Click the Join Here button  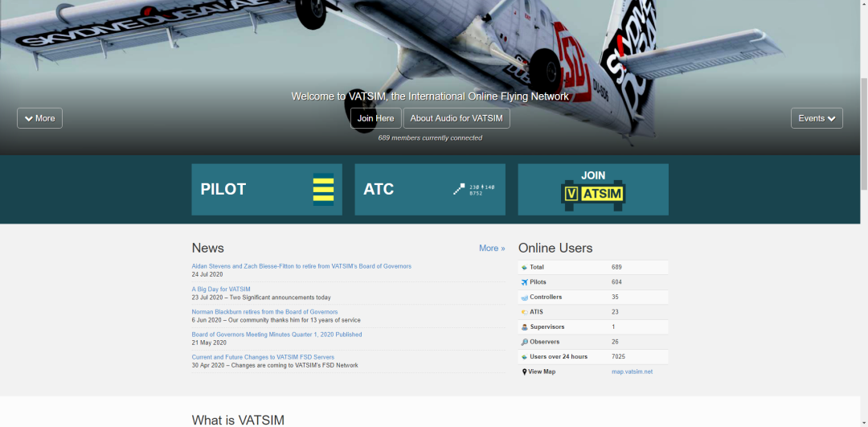376,118
